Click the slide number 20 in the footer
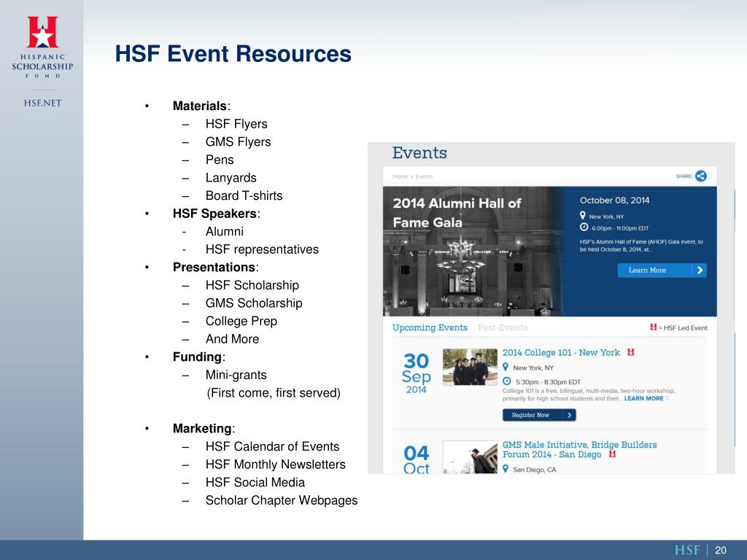 pyautogui.click(x=720, y=551)
